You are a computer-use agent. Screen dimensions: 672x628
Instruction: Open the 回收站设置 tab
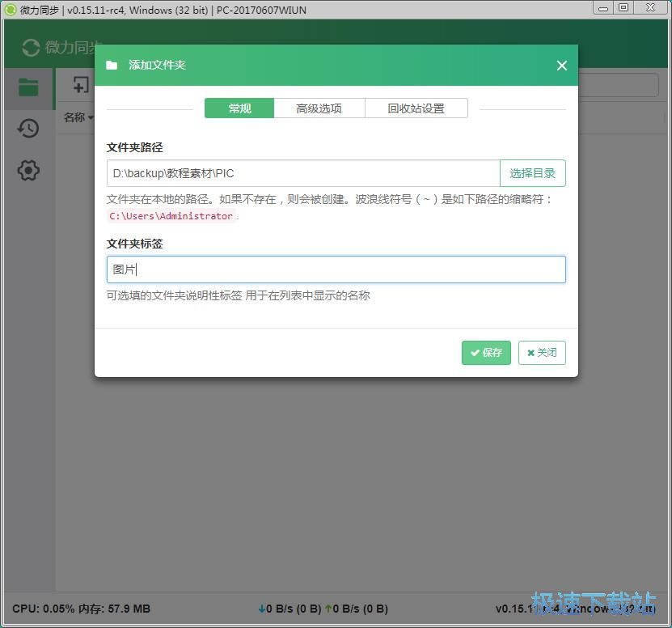point(416,107)
